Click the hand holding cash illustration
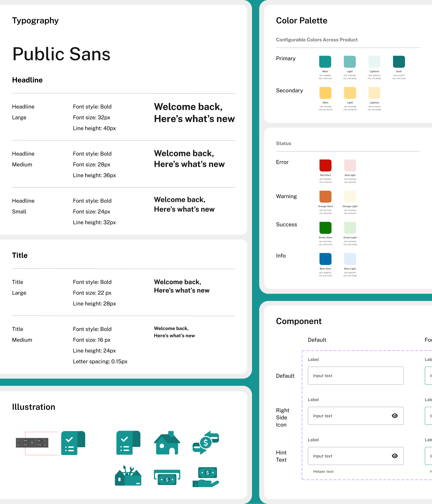The image size is (432, 504). point(206,477)
